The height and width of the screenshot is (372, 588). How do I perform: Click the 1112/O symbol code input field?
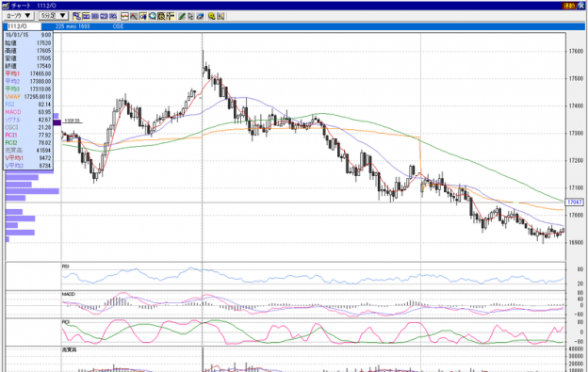(x=24, y=26)
